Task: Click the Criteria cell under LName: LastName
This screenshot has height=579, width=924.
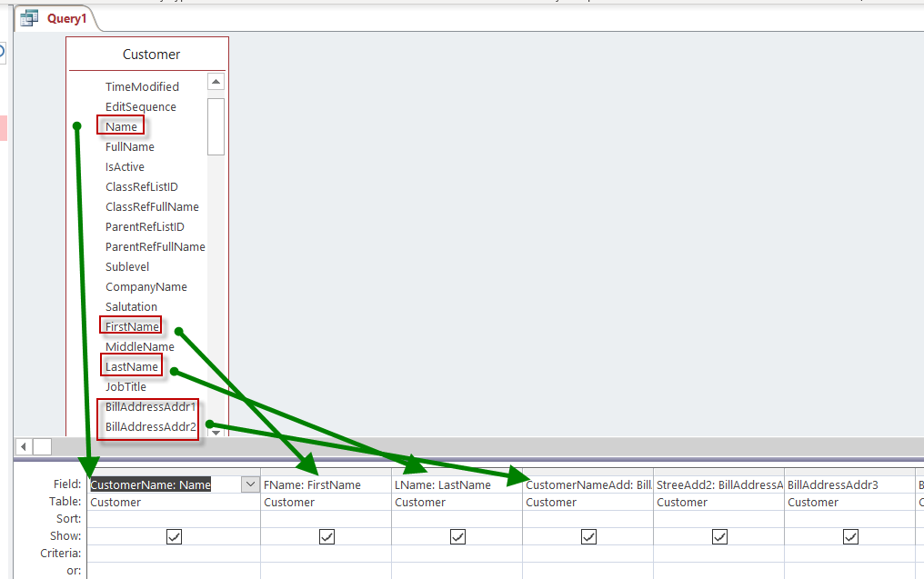Action: pos(457,553)
